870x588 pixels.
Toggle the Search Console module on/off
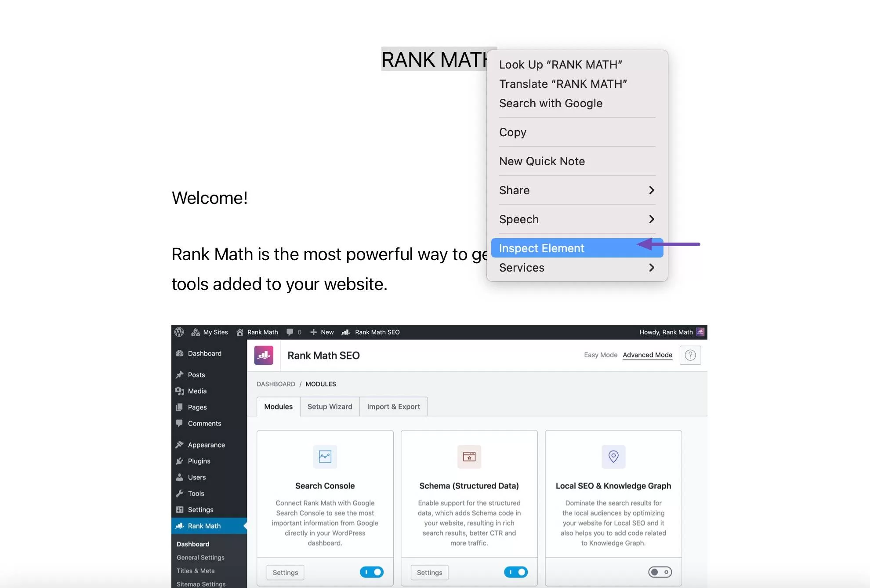coord(371,572)
